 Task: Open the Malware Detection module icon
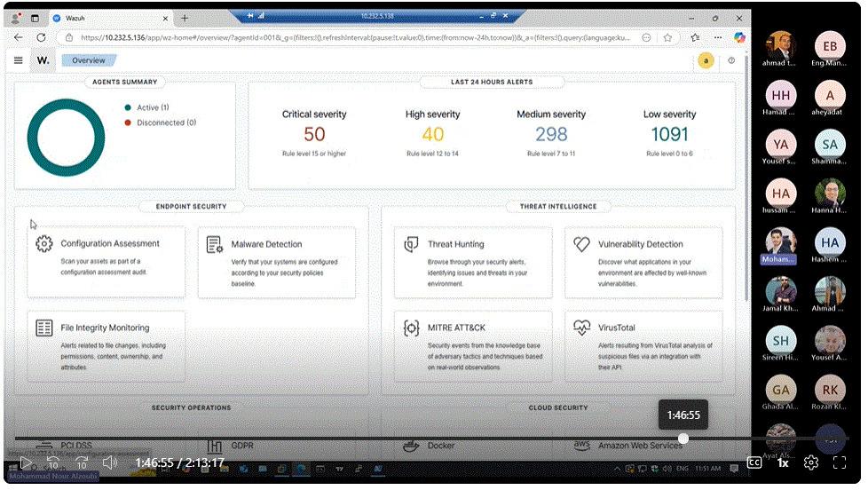pyautogui.click(x=215, y=244)
